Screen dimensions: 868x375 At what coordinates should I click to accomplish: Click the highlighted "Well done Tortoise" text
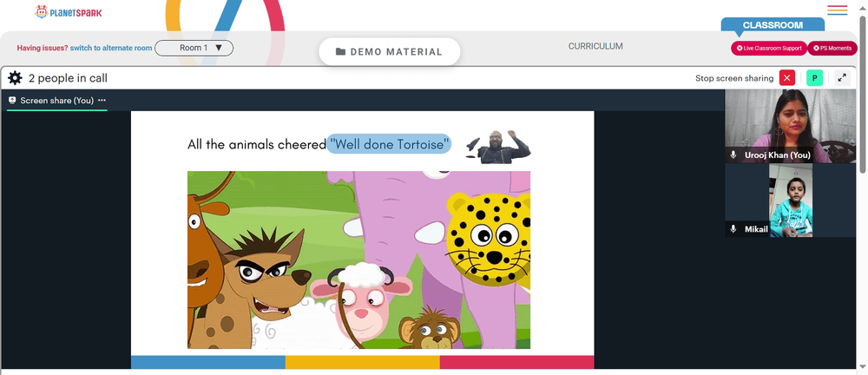click(389, 145)
